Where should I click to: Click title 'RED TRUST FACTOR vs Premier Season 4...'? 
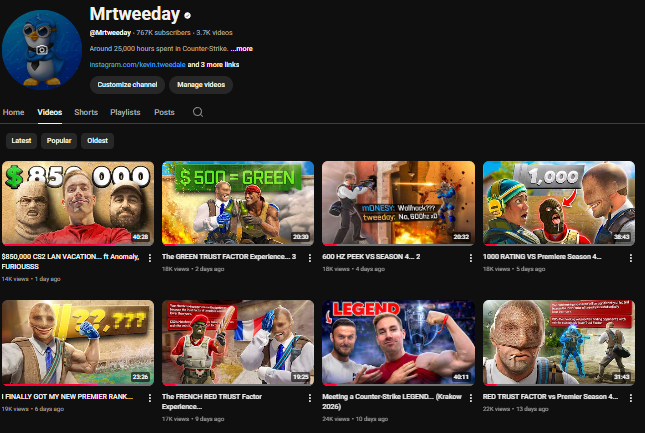coord(550,396)
